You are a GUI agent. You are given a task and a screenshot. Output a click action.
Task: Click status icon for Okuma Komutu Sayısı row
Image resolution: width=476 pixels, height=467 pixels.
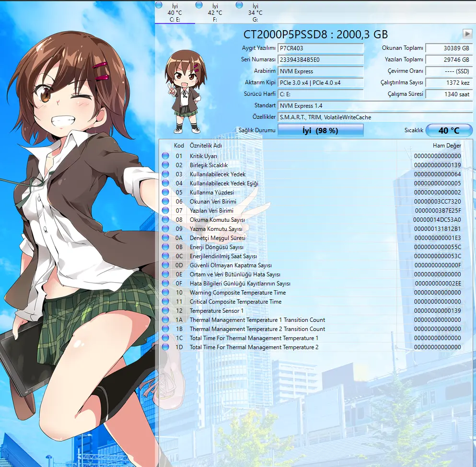[165, 219]
